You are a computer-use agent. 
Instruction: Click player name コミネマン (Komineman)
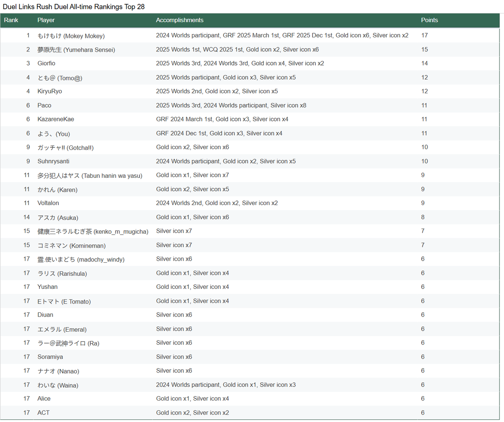click(x=71, y=245)
